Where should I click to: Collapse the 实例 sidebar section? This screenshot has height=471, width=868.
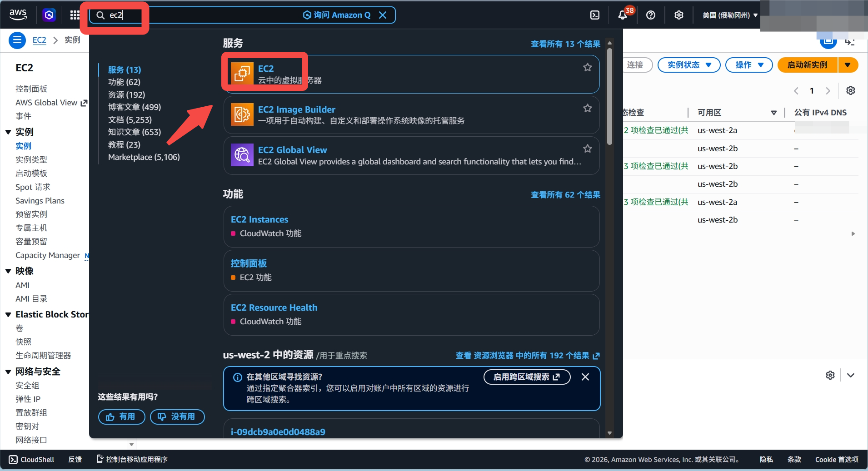click(8, 132)
